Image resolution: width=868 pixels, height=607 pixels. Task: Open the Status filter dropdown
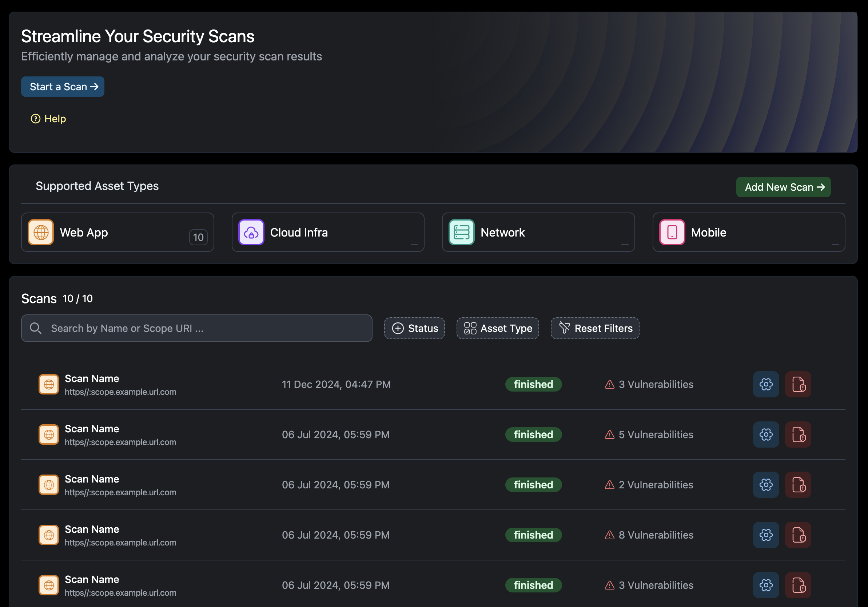414,328
